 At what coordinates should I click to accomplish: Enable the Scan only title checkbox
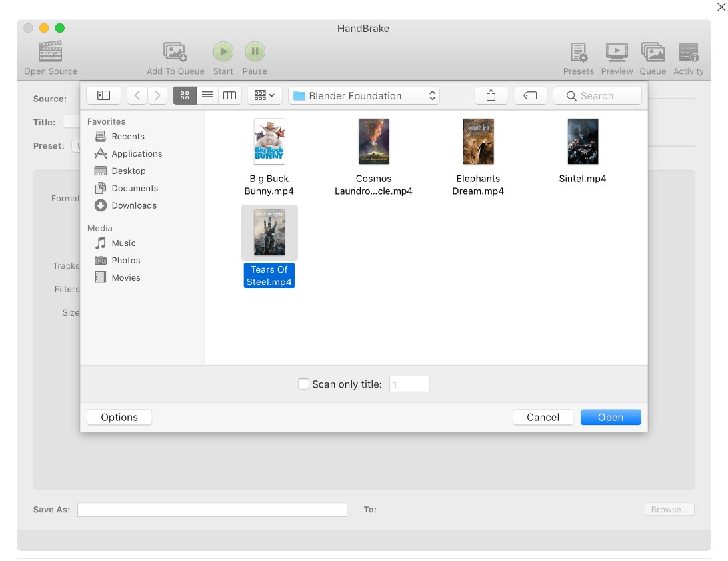[x=303, y=384]
